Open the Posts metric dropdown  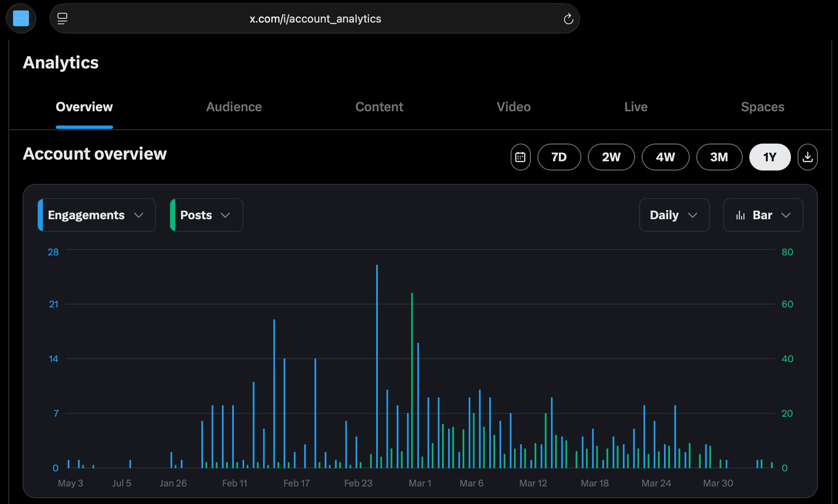click(x=205, y=215)
